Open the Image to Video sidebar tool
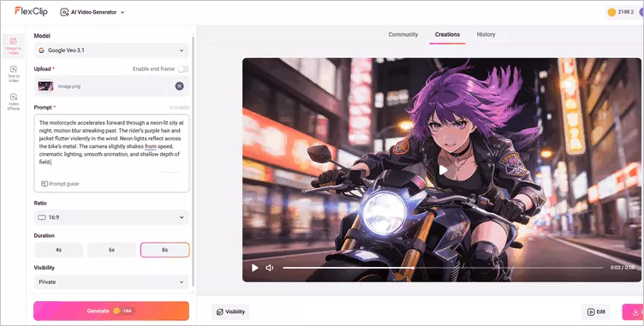644x326 pixels. tap(13, 46)
